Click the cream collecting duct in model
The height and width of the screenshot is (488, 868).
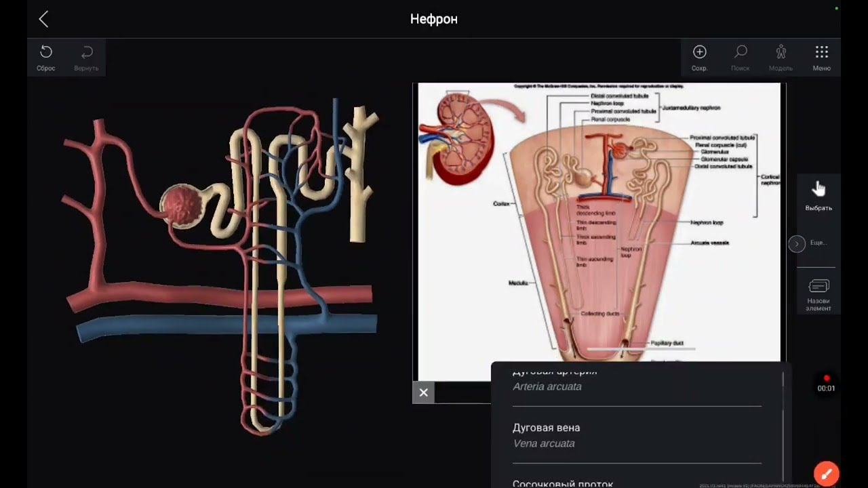point(359,174)
